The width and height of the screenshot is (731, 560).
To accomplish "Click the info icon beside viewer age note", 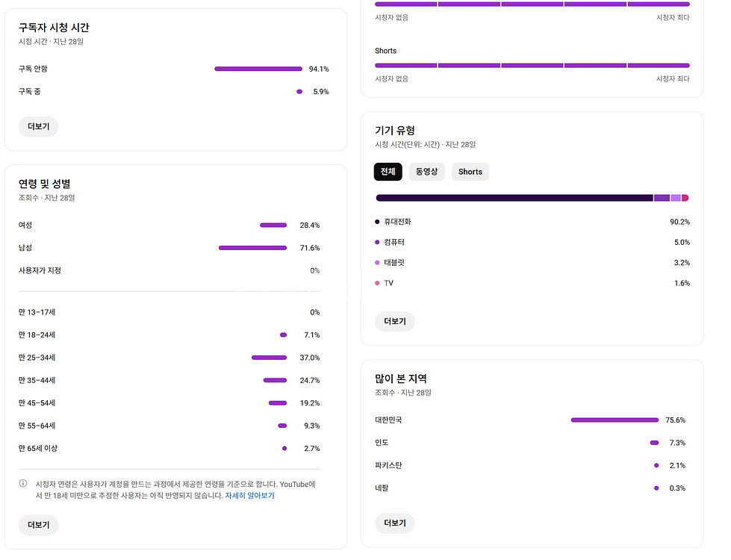I will [23, 483].
